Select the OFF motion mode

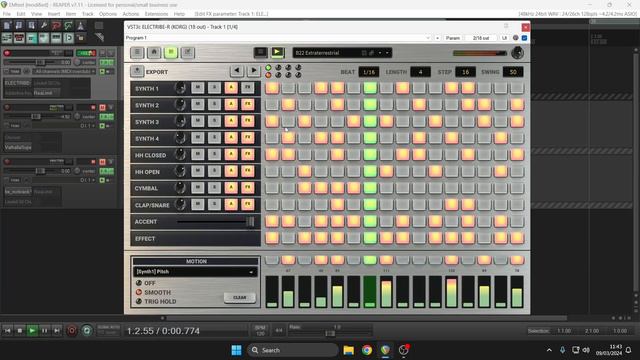(139, 283)
